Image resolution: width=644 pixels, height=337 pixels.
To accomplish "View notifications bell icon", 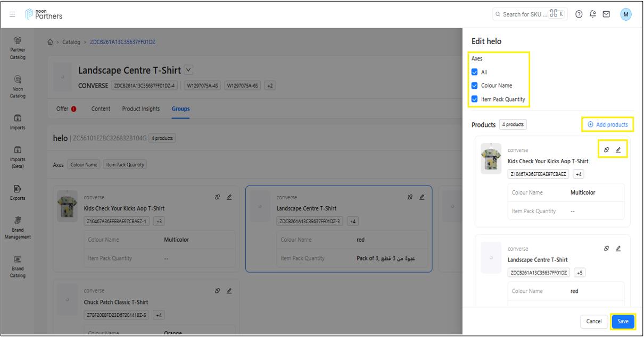I will pos(592,14).
